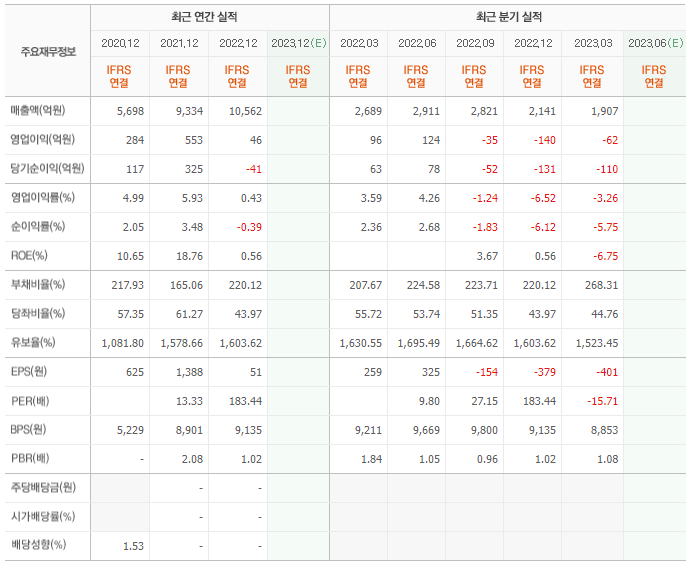Click the PER value 13.33

[189, 401]
